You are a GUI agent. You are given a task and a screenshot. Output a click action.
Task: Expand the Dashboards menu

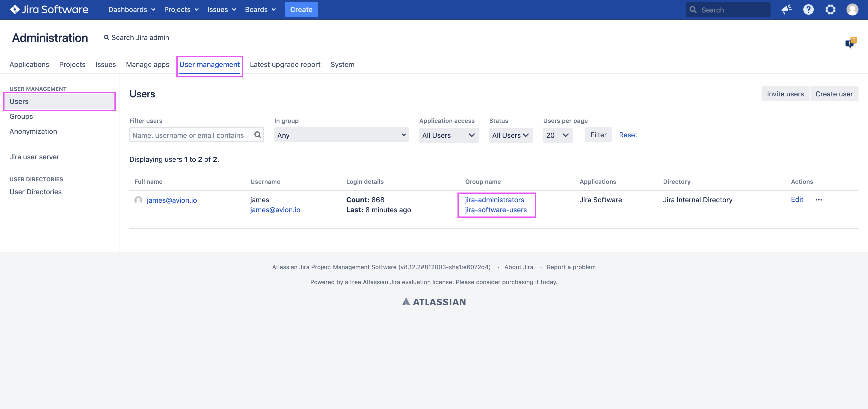(x=132, y=9)
